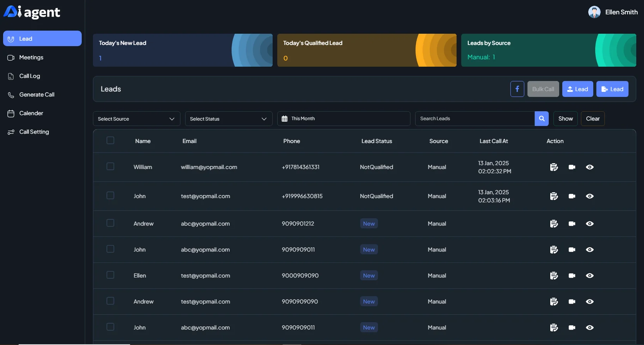The image size is (644, 345).
Task: Expand the Select Status dropdown
Action: pos(228,119)
